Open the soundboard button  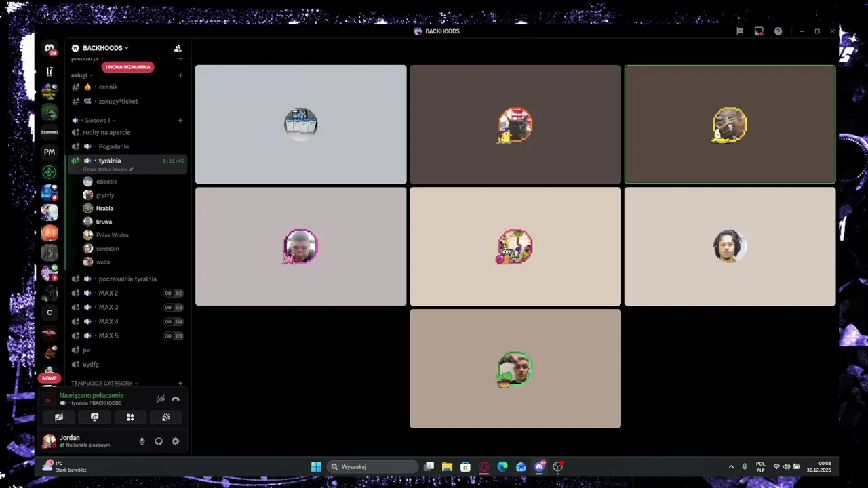click(165, 418)
